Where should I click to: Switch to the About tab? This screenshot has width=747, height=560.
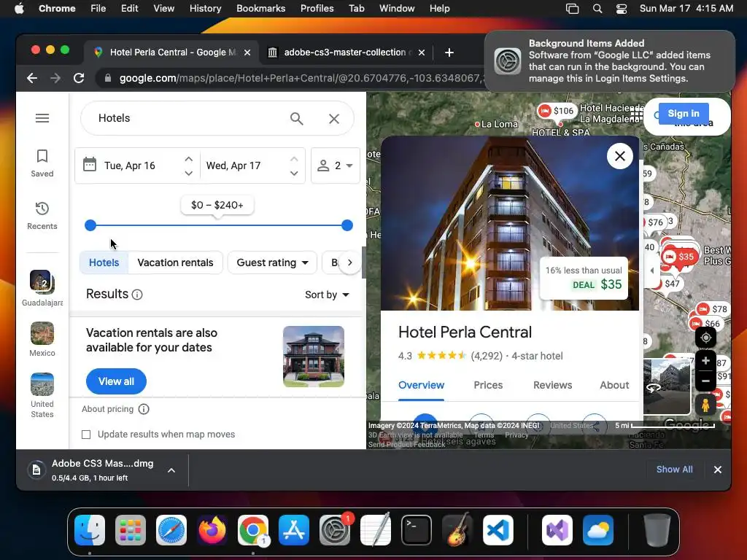(x=614, y=385)
